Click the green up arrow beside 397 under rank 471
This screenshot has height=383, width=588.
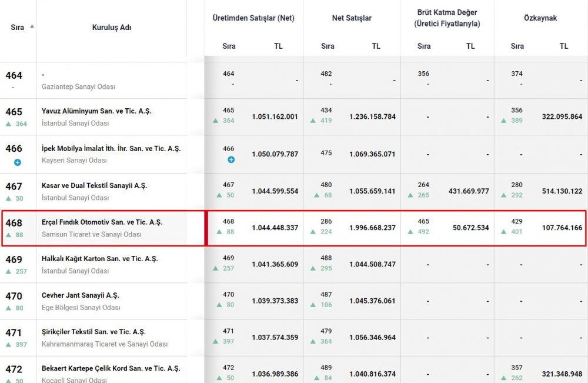[x=9, y=344]
